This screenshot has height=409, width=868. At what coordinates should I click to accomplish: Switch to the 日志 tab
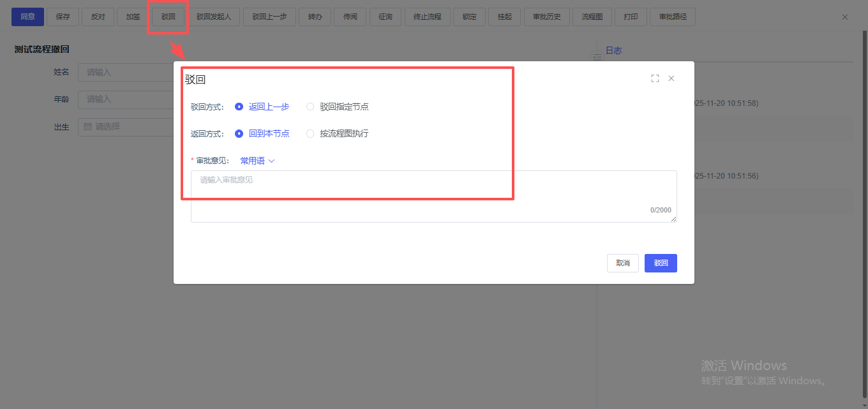pos(613,50)
